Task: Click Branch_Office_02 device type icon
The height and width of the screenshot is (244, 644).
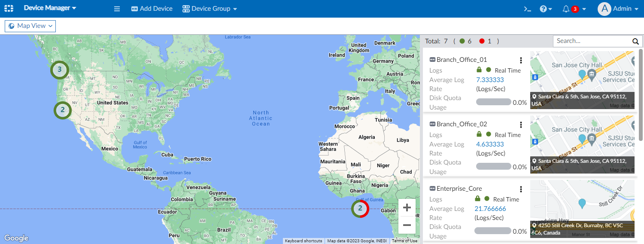Action: point(432,125)
